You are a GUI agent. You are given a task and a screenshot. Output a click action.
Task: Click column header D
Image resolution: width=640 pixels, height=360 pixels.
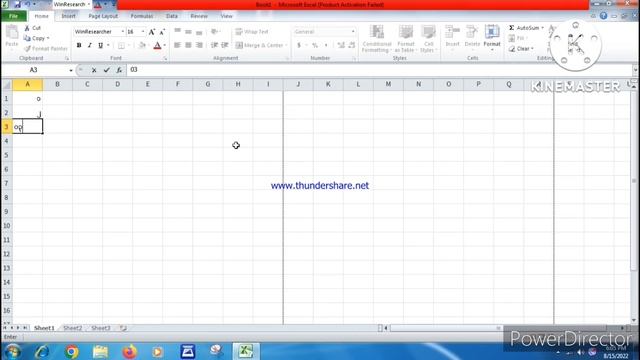click(x=118, y=84)
